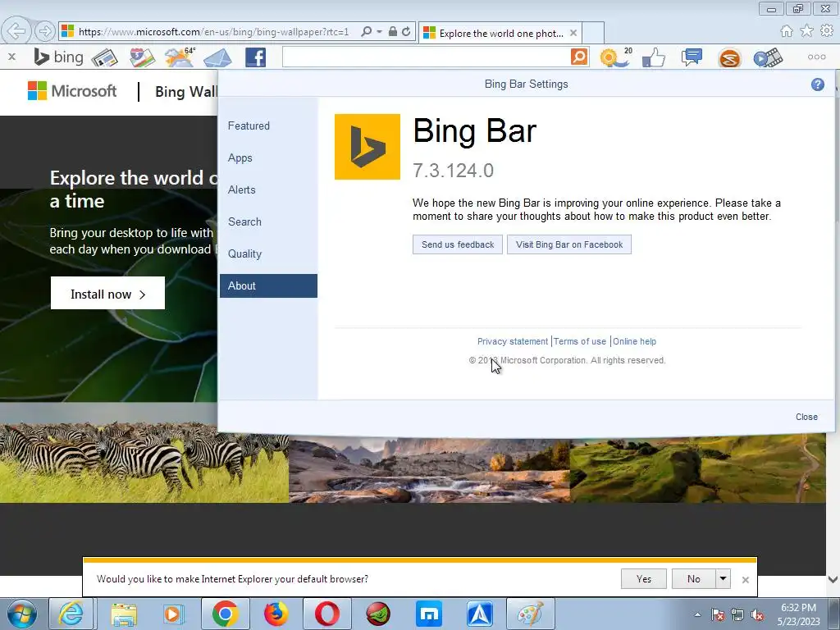Open the Video film icon in Bing Bar

tap(768, 57)
